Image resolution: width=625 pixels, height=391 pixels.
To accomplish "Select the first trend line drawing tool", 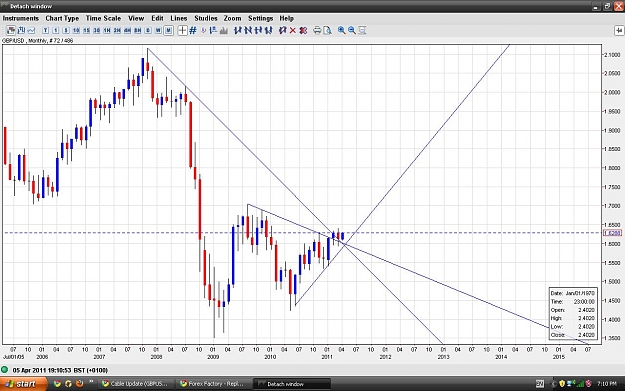I will click(x=238, y=30).
